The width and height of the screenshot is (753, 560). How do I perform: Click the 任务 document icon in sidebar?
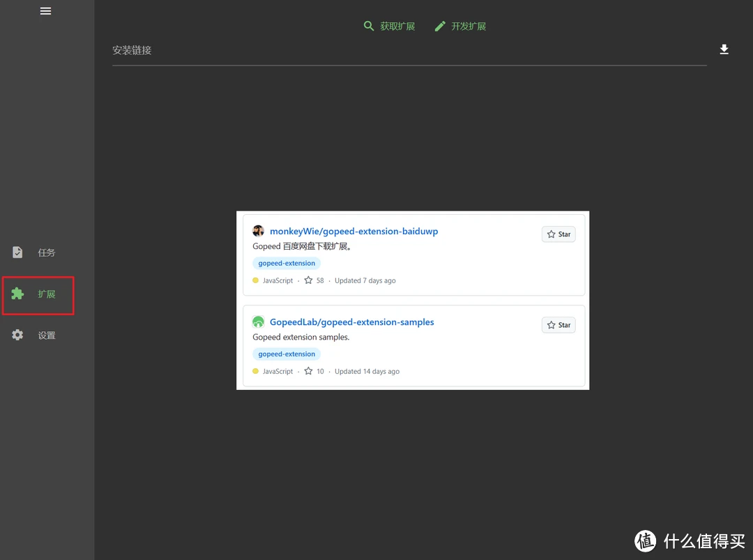click(17, 252)
